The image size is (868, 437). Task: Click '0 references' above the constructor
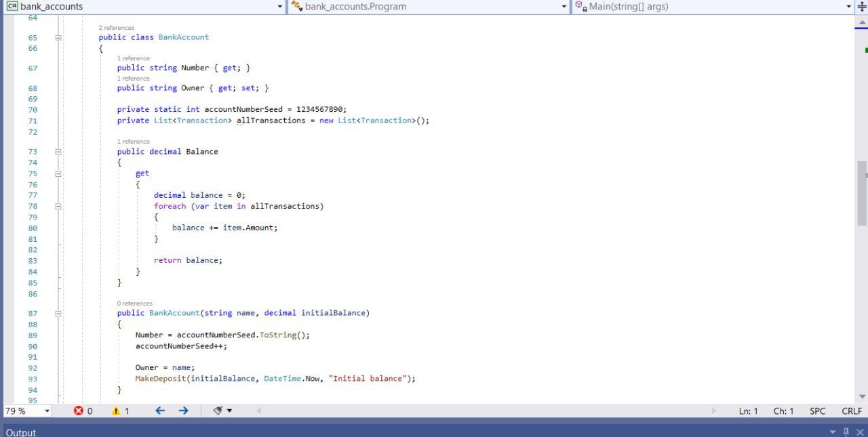point(134,303)
